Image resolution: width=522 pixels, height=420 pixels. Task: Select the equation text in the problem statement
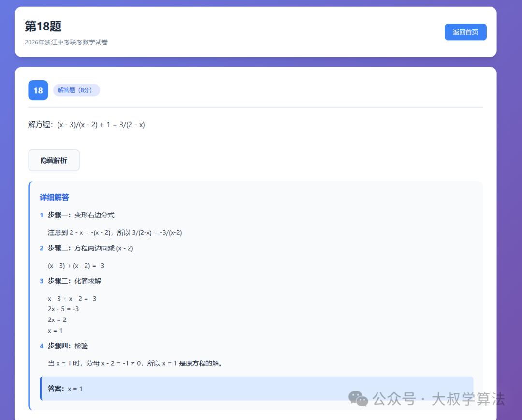click(x=87, y=124)
